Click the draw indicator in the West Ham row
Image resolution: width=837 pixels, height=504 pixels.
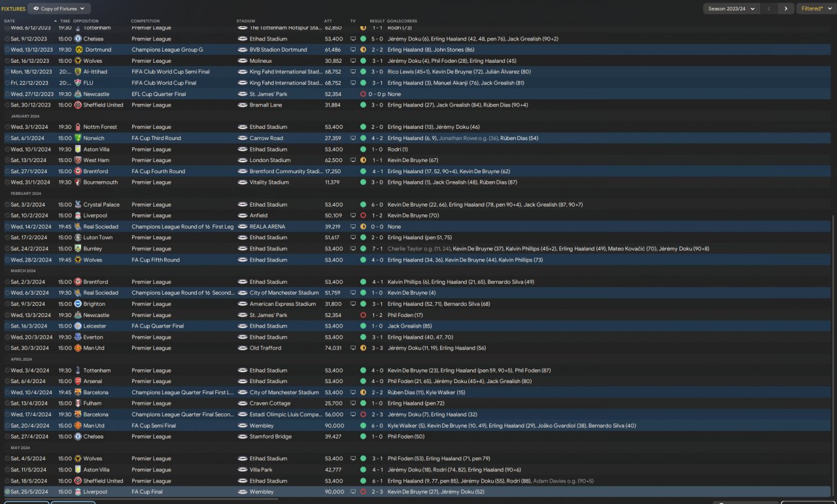point(363,160)
